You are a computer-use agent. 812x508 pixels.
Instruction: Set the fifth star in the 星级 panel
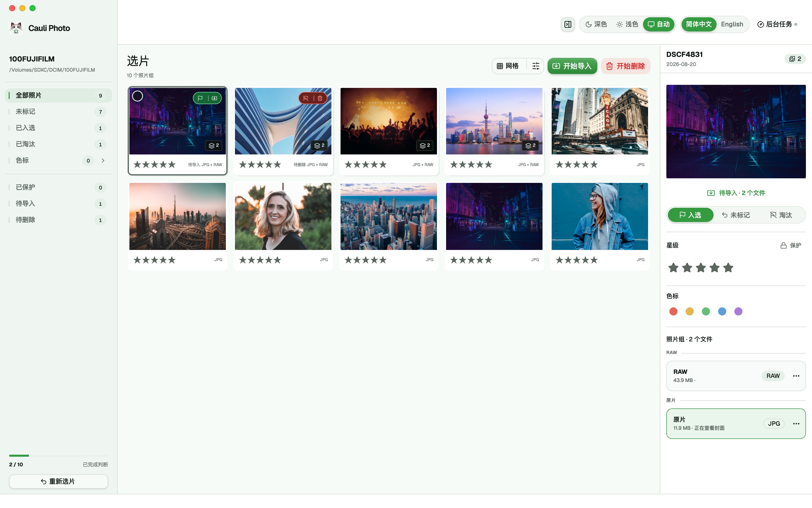(728, 268)
